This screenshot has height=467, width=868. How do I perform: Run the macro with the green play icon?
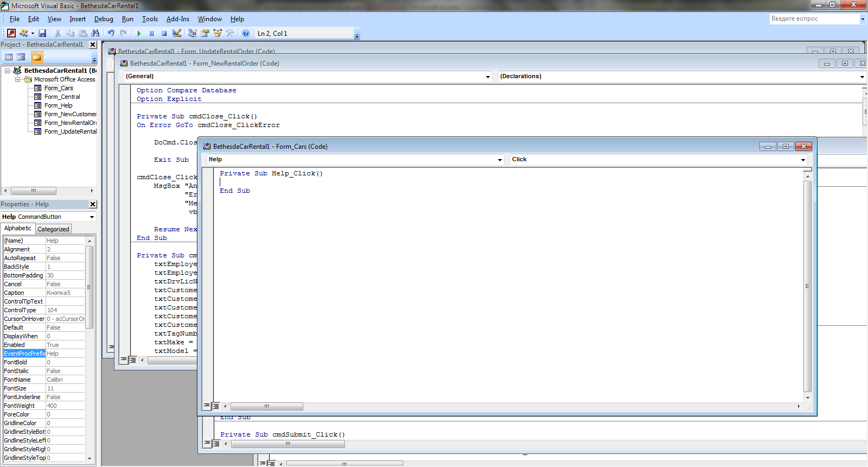pos(139,33)
